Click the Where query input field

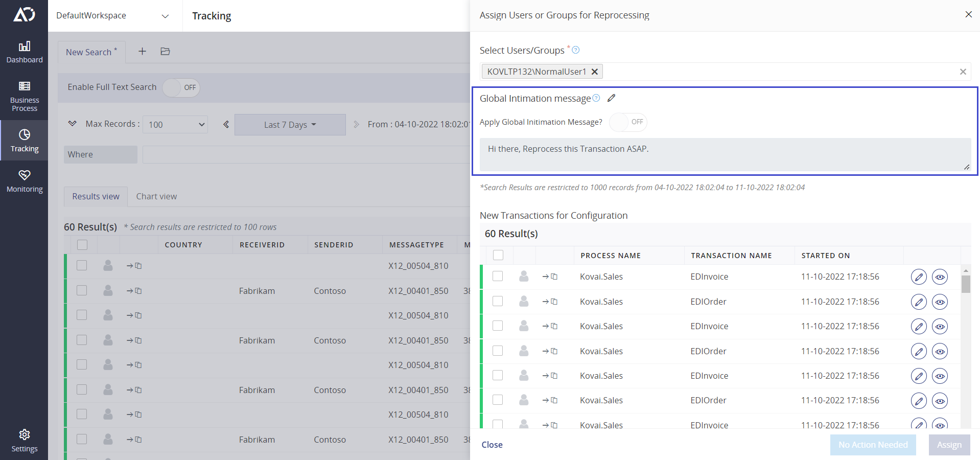point(306,154)
